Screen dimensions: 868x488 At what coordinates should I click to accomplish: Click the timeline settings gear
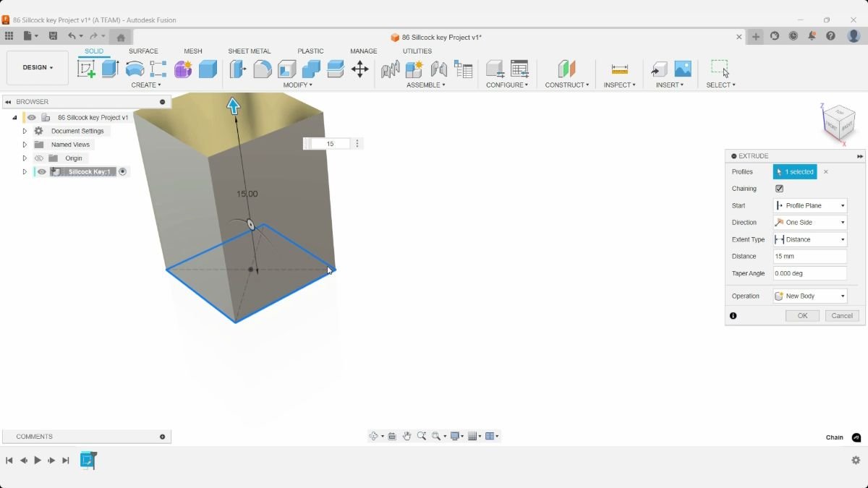pos(856,461)
